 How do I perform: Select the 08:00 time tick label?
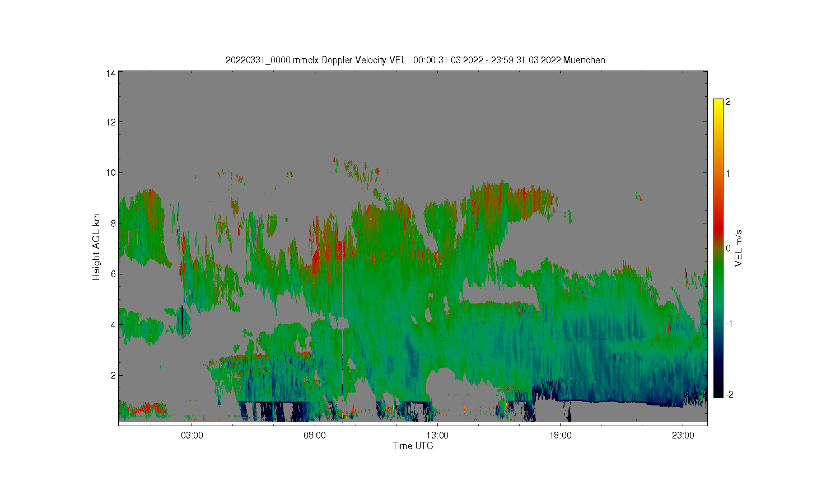click(315, 435)
